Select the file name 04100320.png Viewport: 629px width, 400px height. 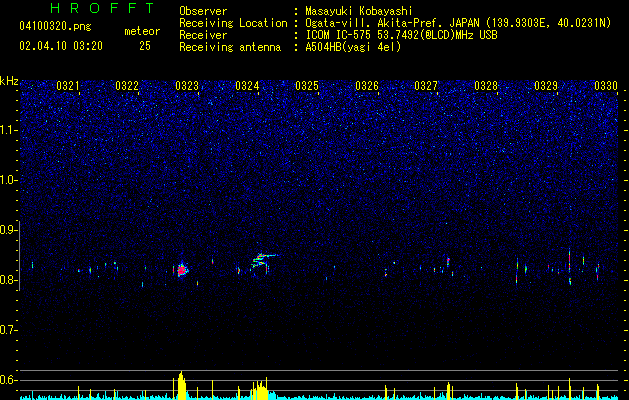(55, 27)
